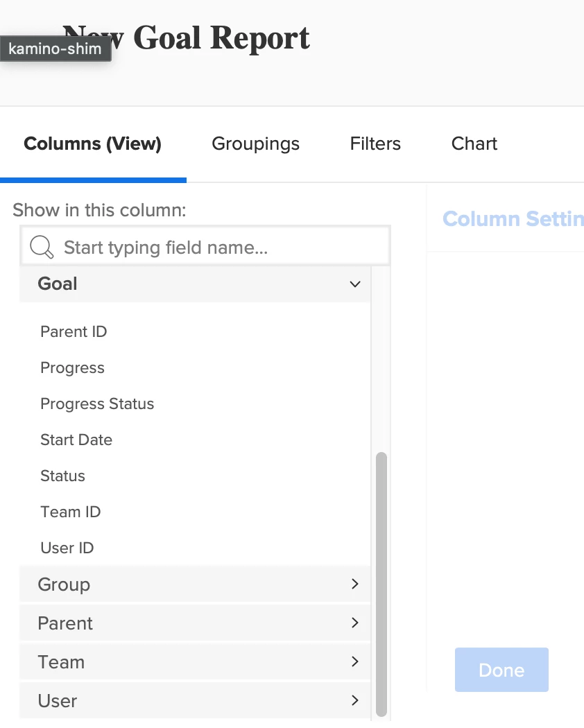Expand the Team section arrow

click(355, 662)
